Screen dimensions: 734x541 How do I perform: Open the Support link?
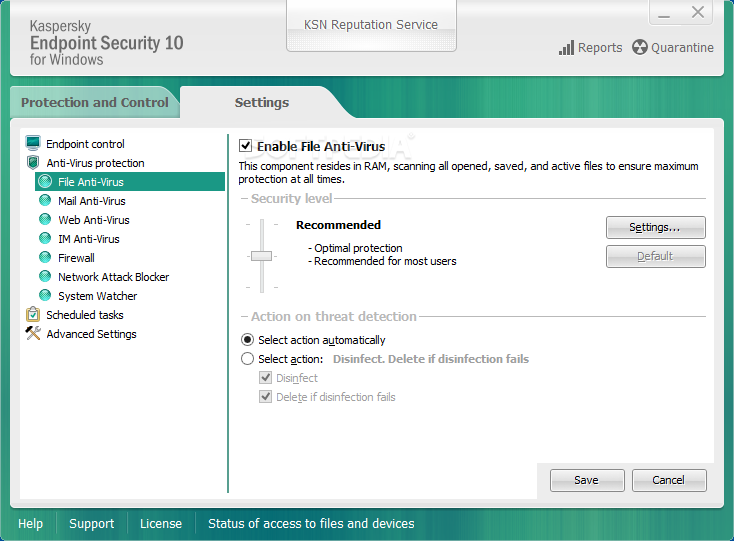click(91, 523)
